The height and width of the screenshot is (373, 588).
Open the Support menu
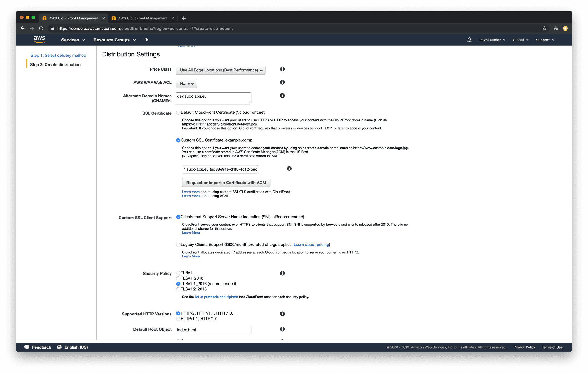tap(545, 40)
